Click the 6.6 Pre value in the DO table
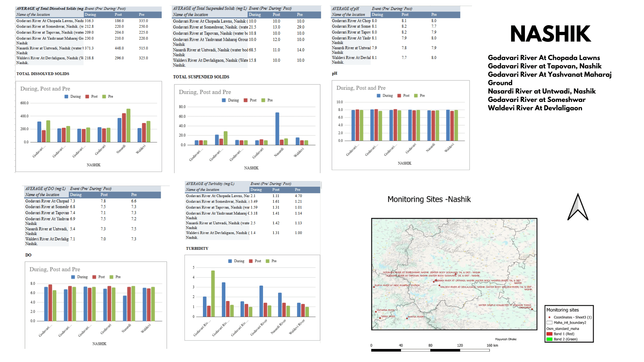 [134, 201]
